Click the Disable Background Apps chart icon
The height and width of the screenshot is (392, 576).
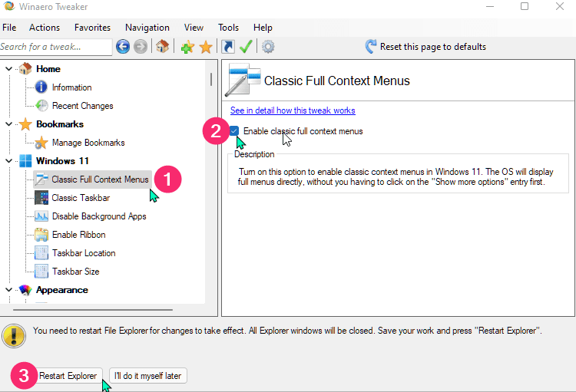click(41, 216)
